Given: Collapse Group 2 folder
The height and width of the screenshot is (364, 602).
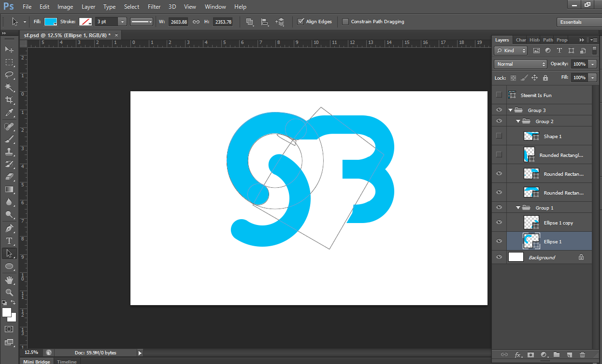Looking at the screenshot, I should pos(518,121).
